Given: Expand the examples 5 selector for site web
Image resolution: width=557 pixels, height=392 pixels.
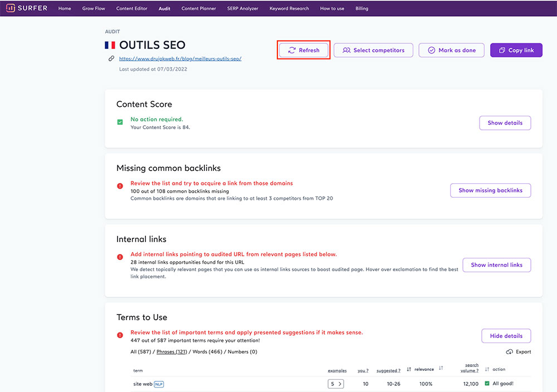Looking at the screenshot, I should [x=336, y=384].
